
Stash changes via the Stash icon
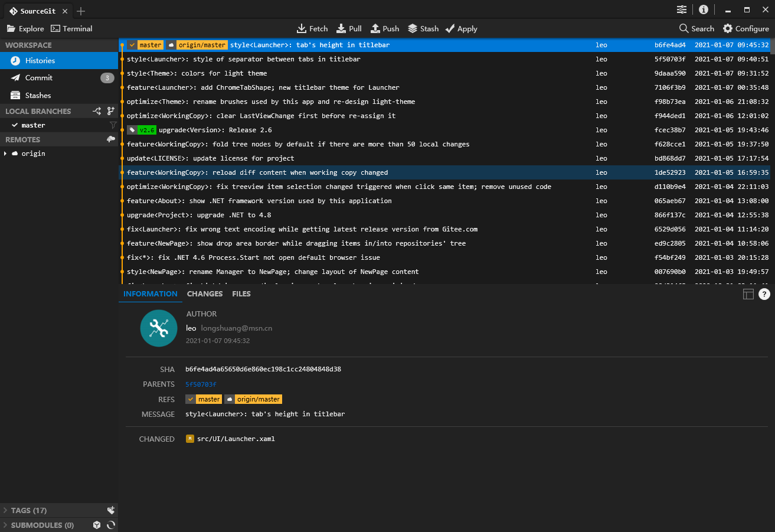click(423, 28)
